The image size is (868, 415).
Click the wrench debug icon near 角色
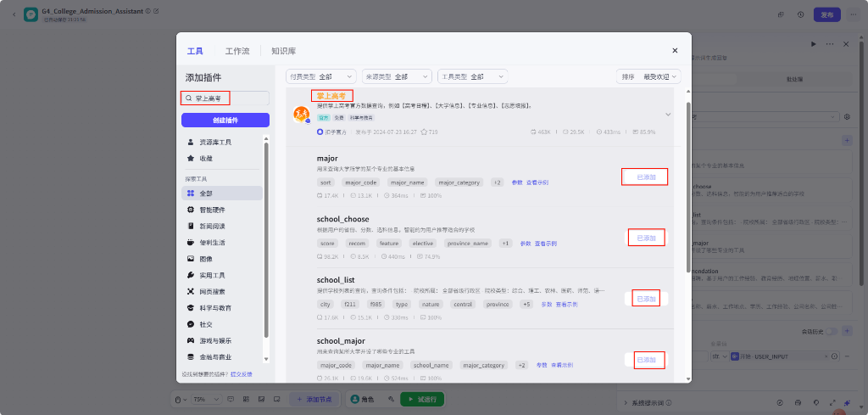[392, 399]
